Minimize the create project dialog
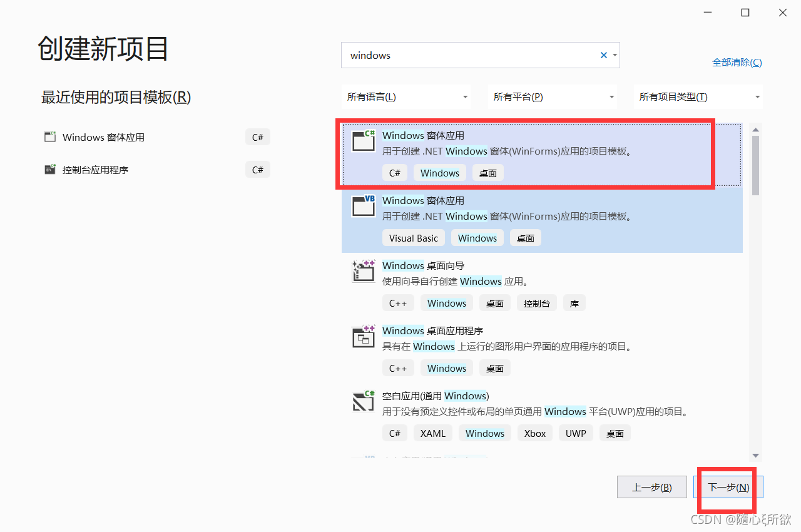The image size is (801, 532). [x=708, y=13]
